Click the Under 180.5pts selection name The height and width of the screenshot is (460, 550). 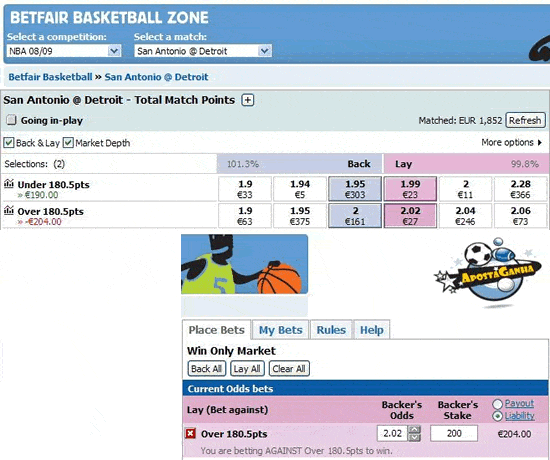pyautogui.click(x=53, y=185)
